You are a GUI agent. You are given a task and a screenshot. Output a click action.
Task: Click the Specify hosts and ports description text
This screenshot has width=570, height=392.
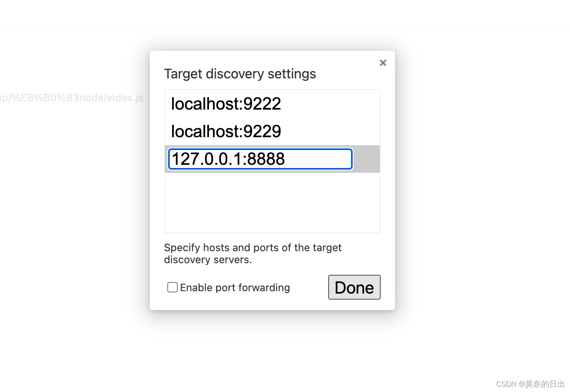(253, 248)
